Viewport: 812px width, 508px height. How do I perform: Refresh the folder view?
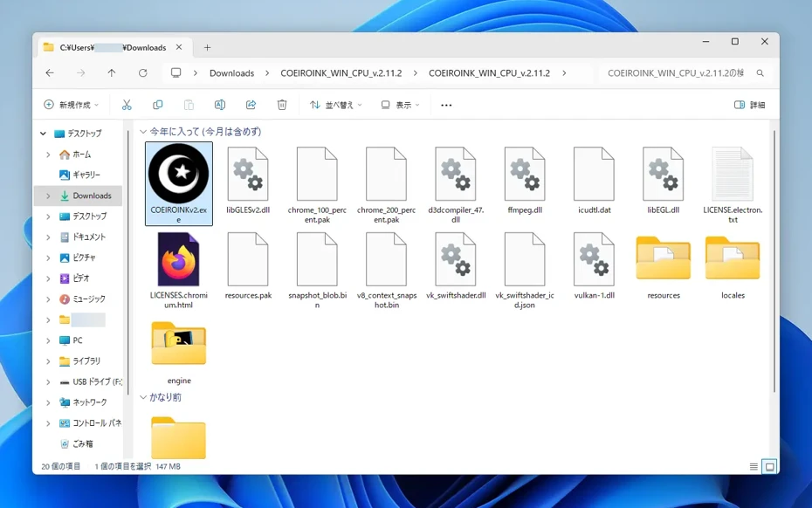tap(143, 73)
